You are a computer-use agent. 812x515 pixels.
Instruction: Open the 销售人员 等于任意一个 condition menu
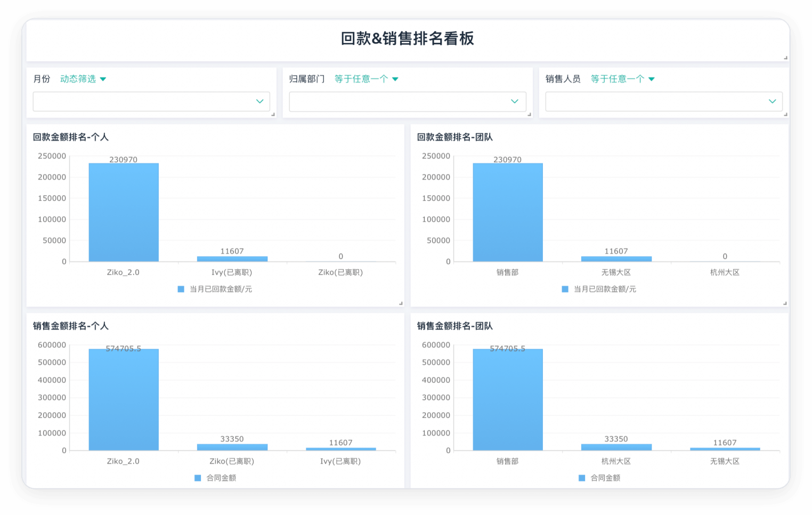click(x=622, y=78)
